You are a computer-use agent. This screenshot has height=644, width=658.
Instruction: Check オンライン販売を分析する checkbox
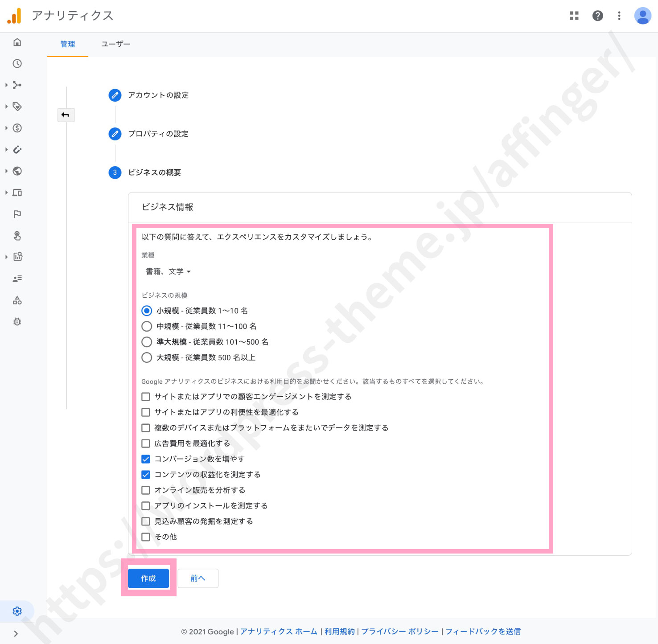tap(146, 490)
